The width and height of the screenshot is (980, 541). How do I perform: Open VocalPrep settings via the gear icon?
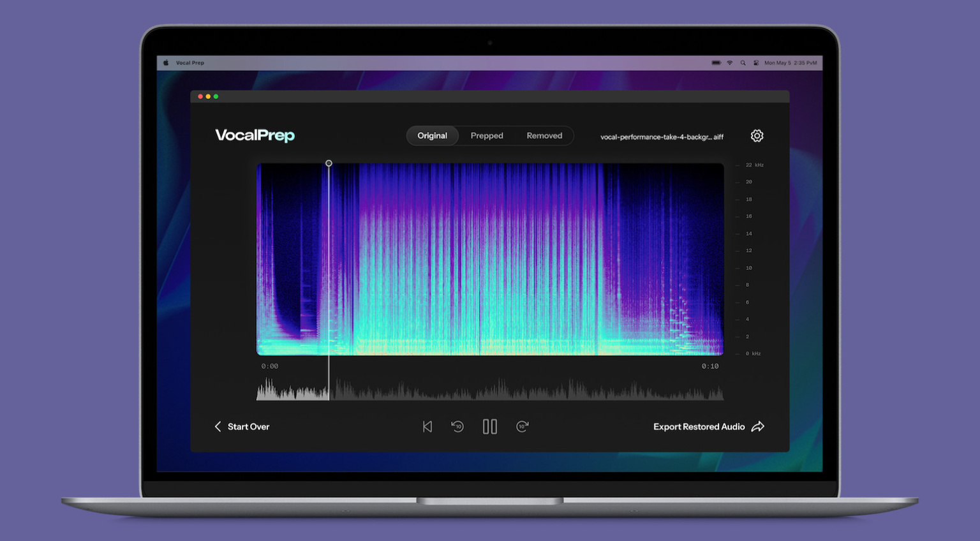pos(757,135)
